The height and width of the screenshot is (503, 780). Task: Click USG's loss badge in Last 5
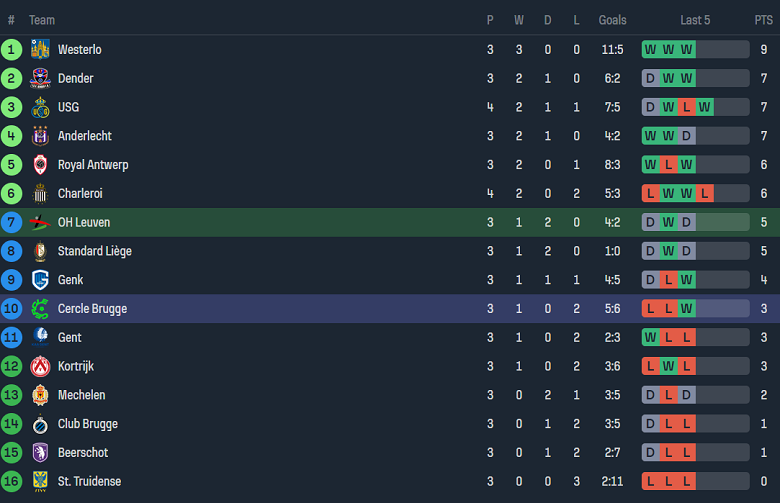point(686,107)
